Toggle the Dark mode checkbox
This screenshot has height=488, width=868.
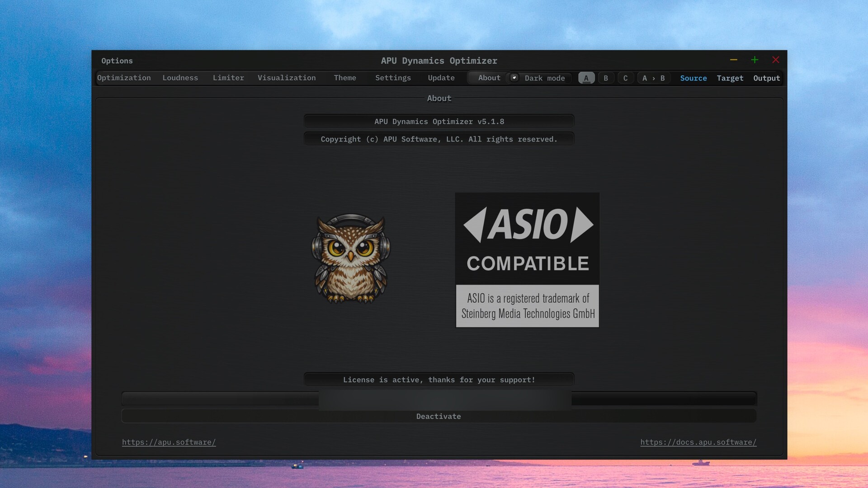(514, 78)
